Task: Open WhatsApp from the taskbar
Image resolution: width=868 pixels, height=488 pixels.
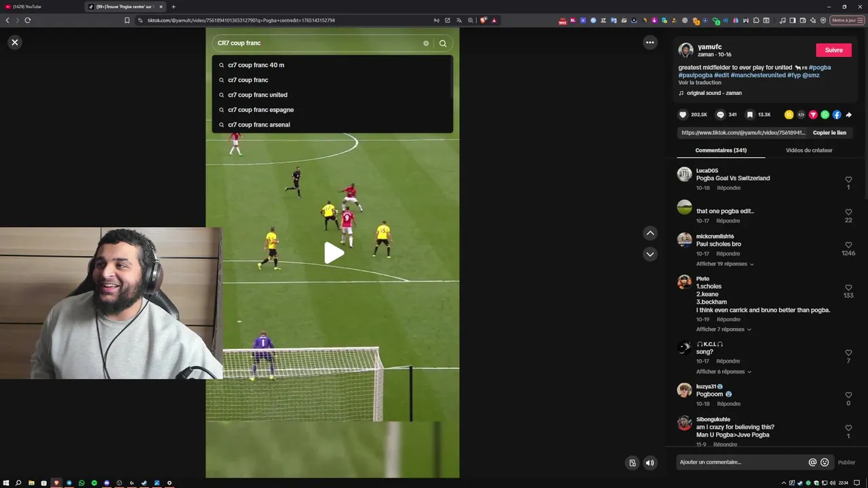Action: coord(81,483)
